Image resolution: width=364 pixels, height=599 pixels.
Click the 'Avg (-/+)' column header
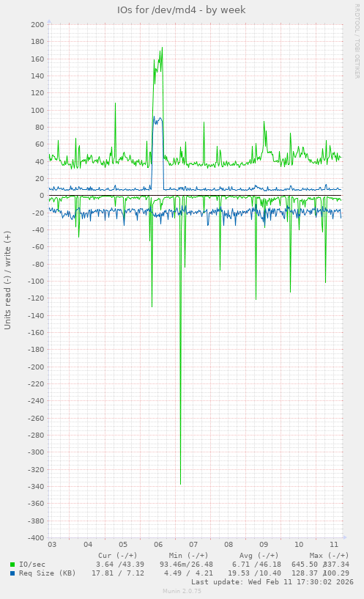pos(259,556)
